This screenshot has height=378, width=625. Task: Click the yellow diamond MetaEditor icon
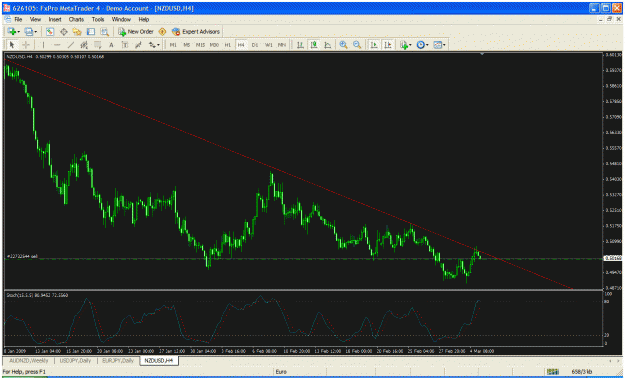(162, 32)
